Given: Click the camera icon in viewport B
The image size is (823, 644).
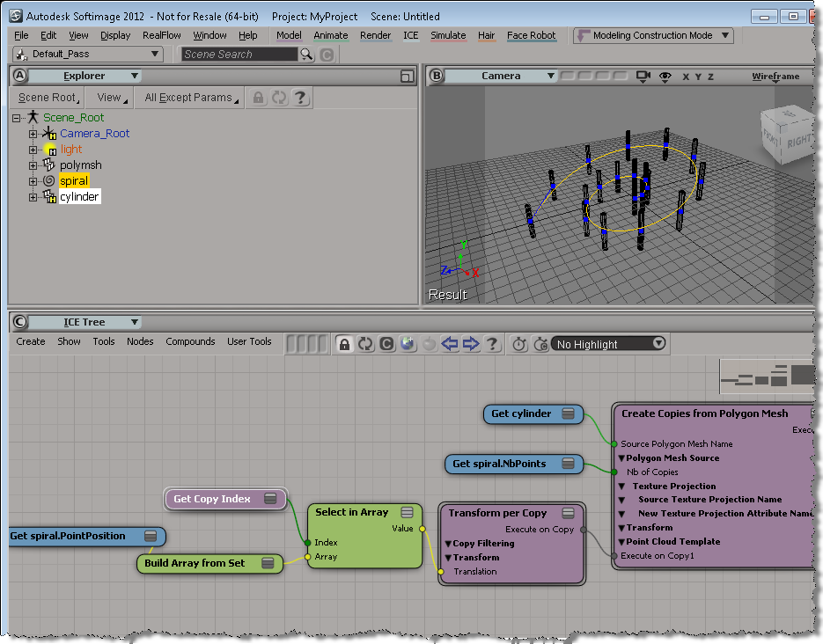Looking at the screenshot, I should [x=643, y=77].
